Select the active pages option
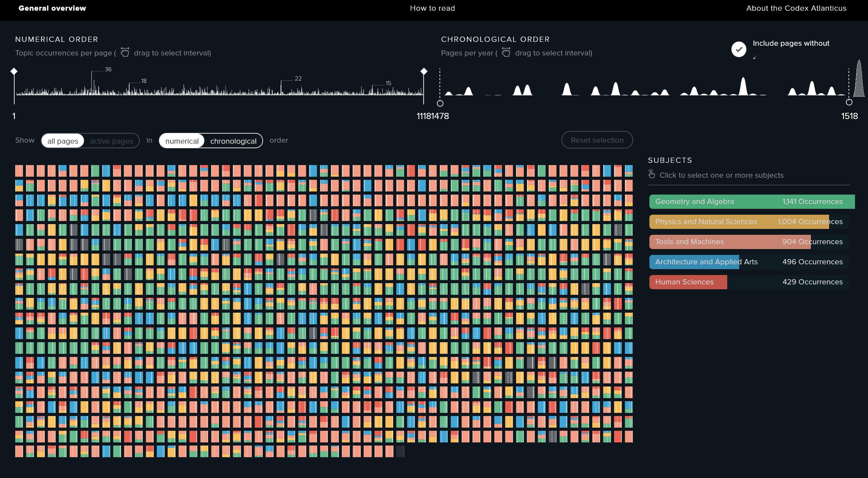The image size is (868, 478). tap(112, 141)
